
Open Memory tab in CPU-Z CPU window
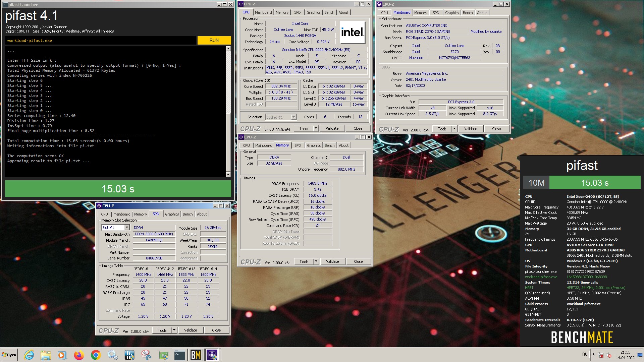(x=282, y=12)
